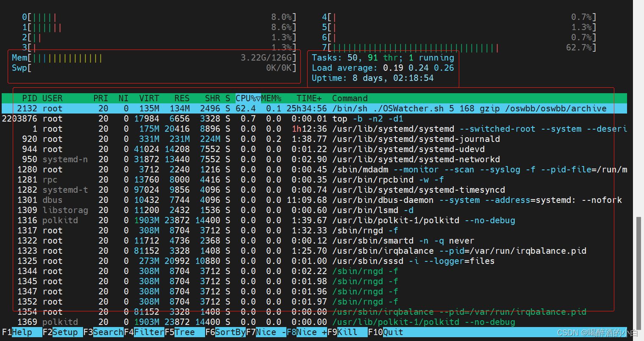The image size is (644, 341).
Task: Select the dbus-daemon process row
Action: coord(314,200)
